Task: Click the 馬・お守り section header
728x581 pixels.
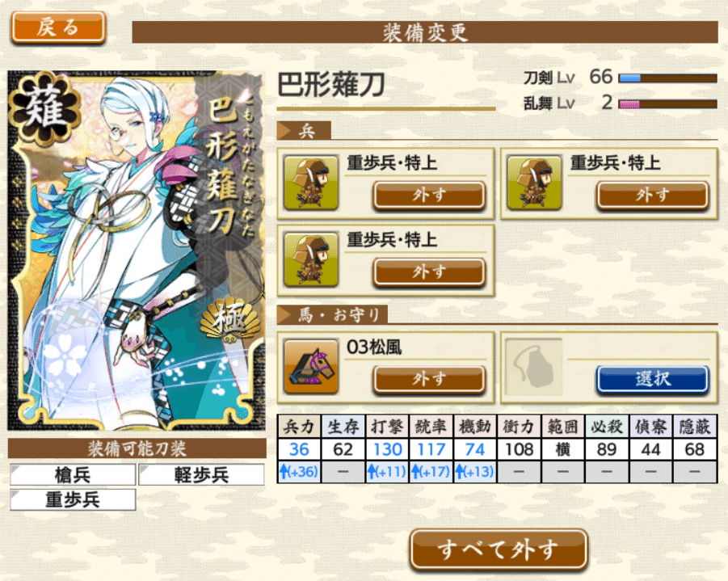Action: pyautogui.click(x=332, y=315)
